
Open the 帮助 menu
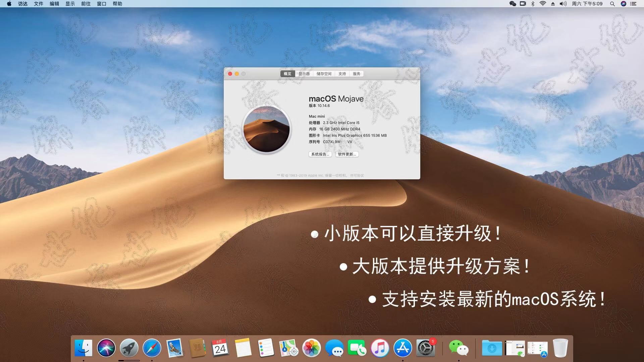(117, 4)
